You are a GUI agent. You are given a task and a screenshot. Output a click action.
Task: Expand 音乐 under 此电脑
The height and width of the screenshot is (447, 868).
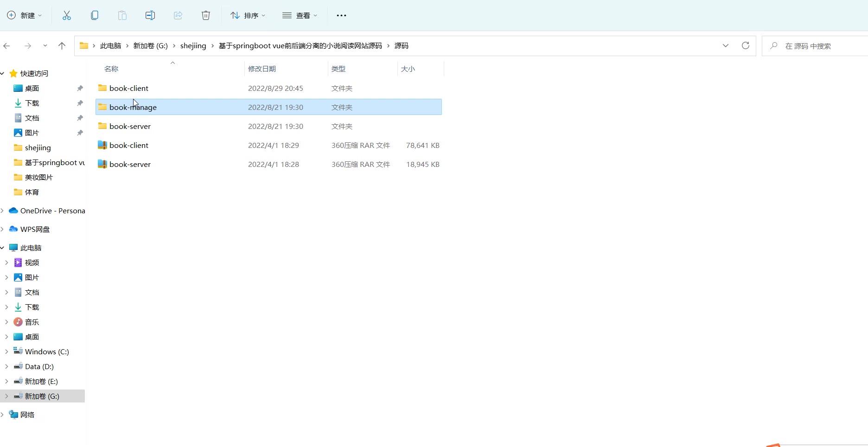click(x=6, y=322)
